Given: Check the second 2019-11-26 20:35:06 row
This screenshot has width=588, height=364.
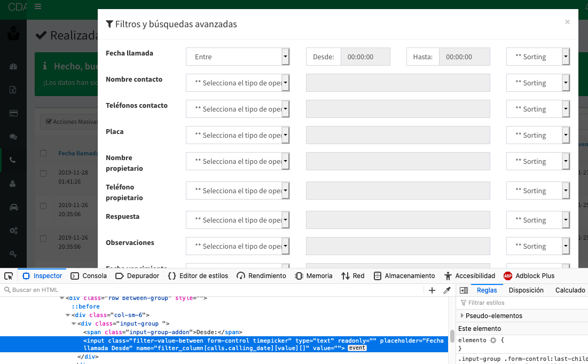Looking at the screenshot, I should coord(43,239).
